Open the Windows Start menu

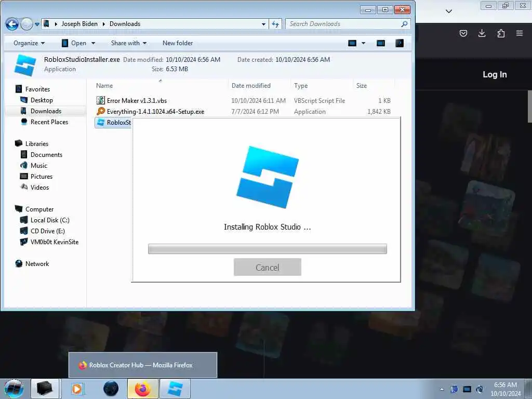[x=14, y=389]
